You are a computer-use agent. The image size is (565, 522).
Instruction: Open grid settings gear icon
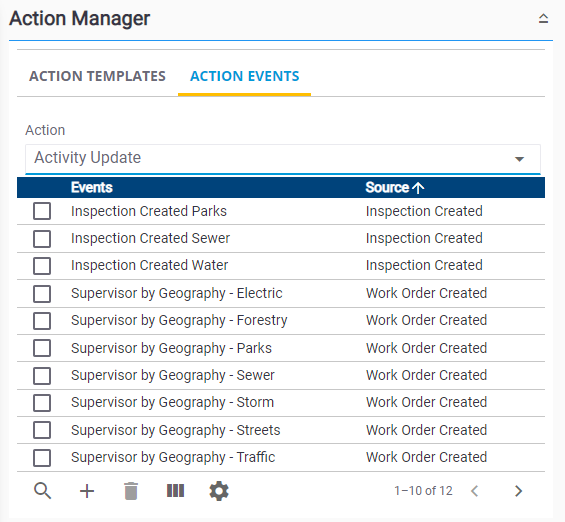click(219, 491)
